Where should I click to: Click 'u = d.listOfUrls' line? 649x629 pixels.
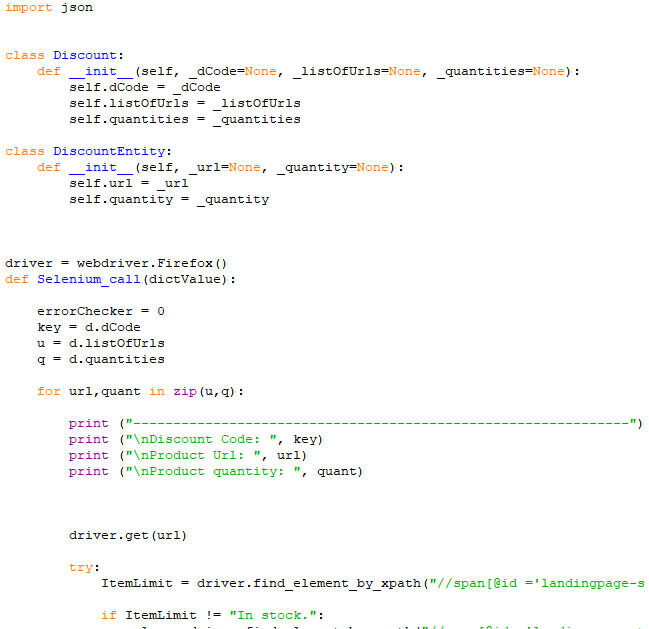tap(101, 343)
